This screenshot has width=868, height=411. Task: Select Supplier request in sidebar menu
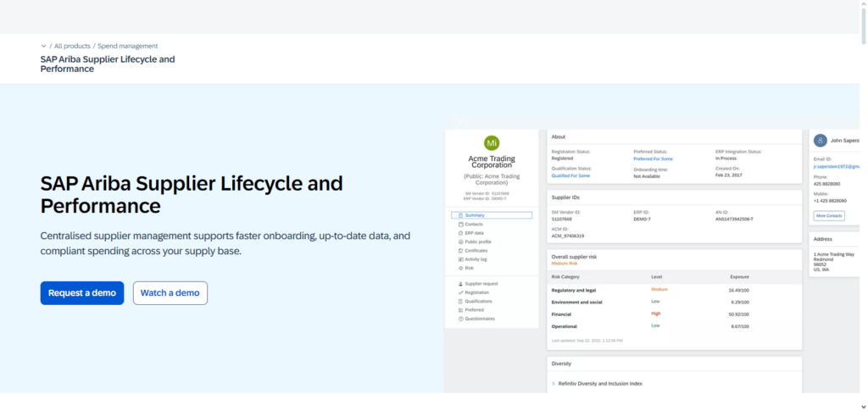[481, 283]
